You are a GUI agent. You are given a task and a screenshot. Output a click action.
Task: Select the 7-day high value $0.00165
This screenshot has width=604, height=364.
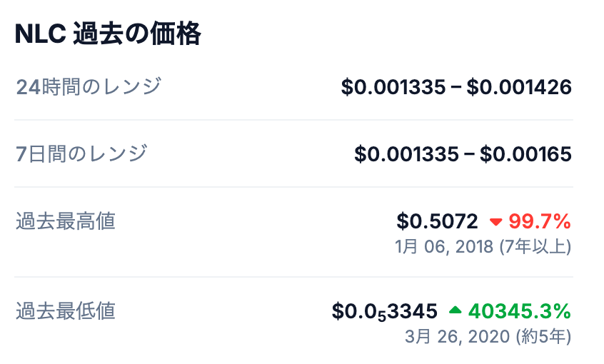(525, 154)
